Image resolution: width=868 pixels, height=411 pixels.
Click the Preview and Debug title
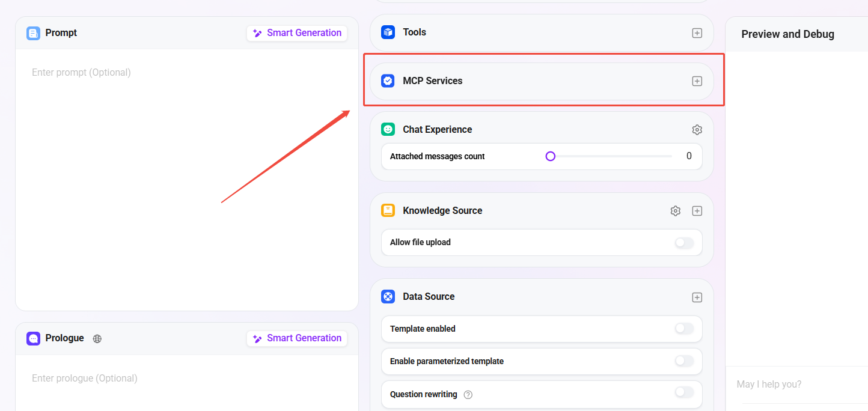pyautogui.click(x=787, y=34)
